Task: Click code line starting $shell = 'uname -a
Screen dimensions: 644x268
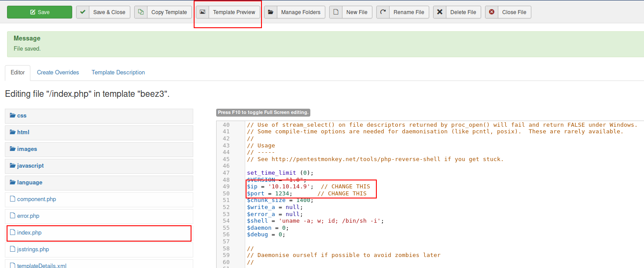Action: point(315,220)
